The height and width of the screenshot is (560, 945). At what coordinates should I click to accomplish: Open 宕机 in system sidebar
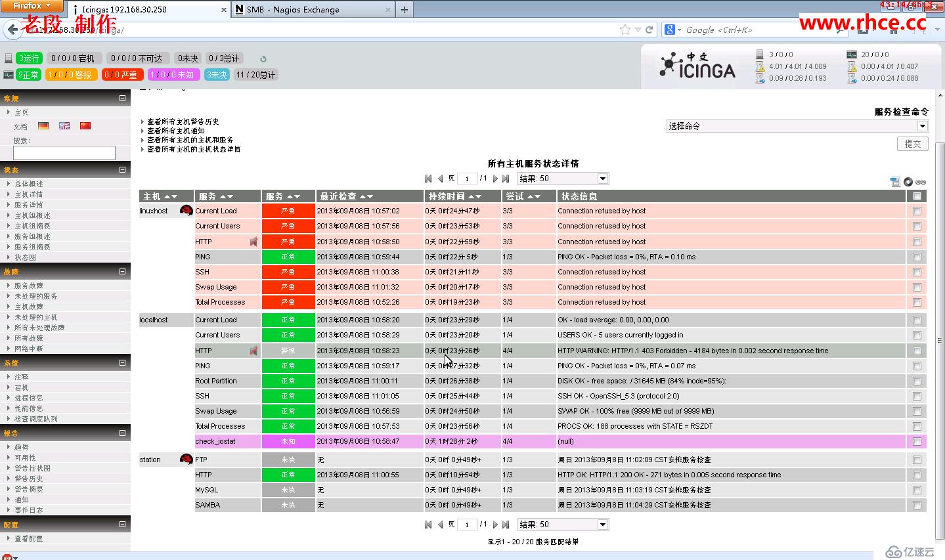(x=22, y=387)
